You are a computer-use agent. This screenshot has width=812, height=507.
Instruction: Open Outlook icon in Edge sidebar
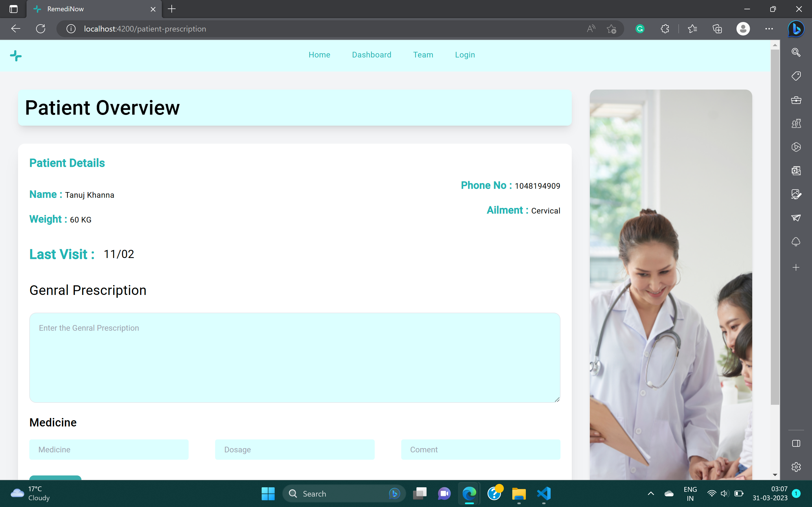point(796,171)
